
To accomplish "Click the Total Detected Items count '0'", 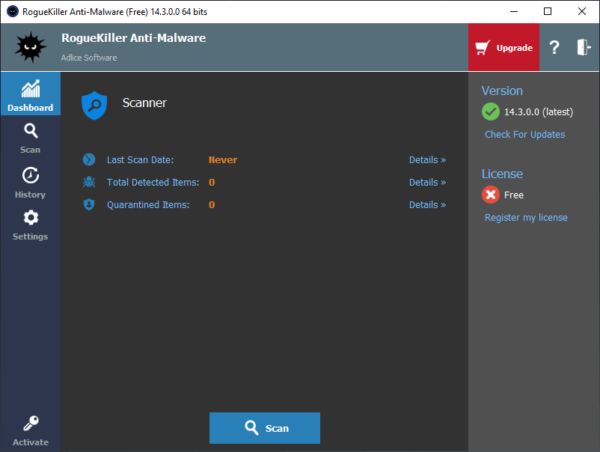I will coord(212,182).
